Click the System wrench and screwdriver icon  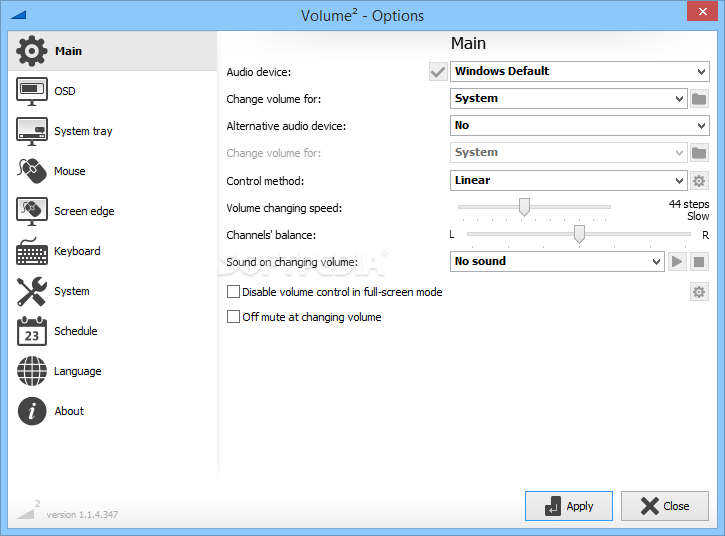31,291
